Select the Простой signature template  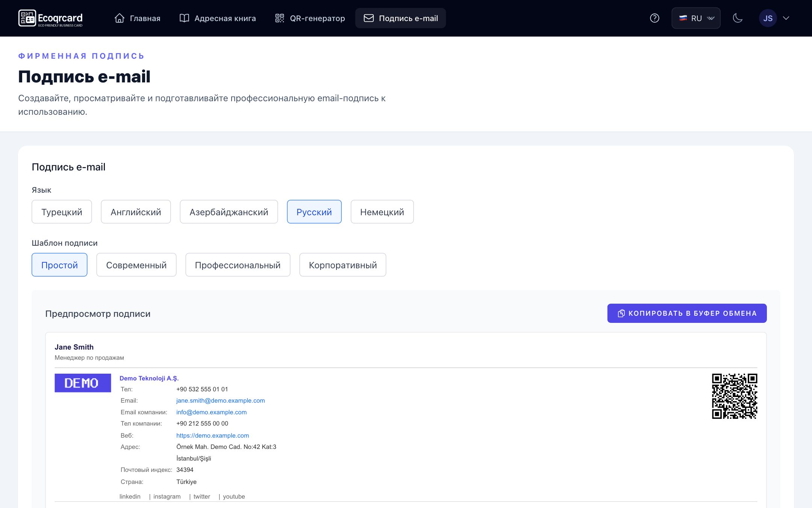pos(59,265)
